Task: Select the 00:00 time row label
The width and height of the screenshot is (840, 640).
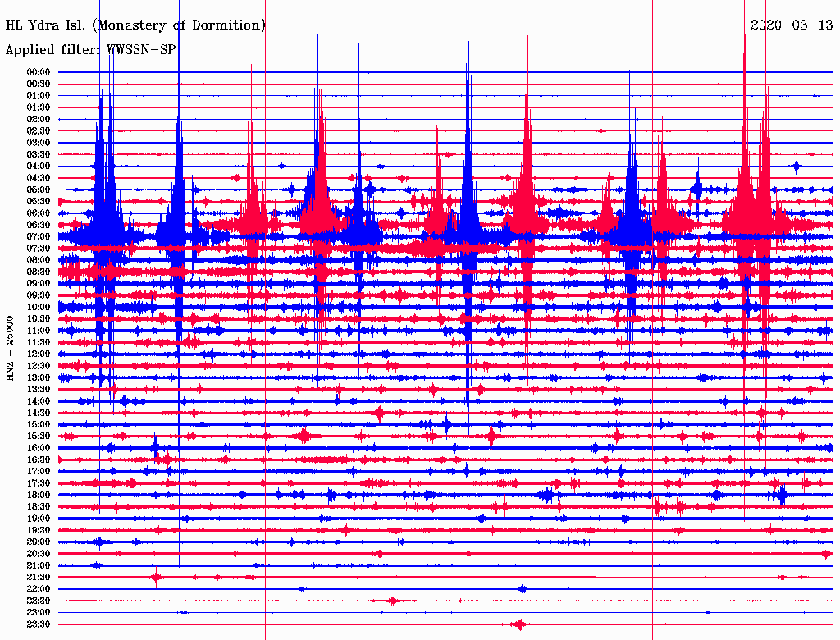Action: tap(39, 72)
